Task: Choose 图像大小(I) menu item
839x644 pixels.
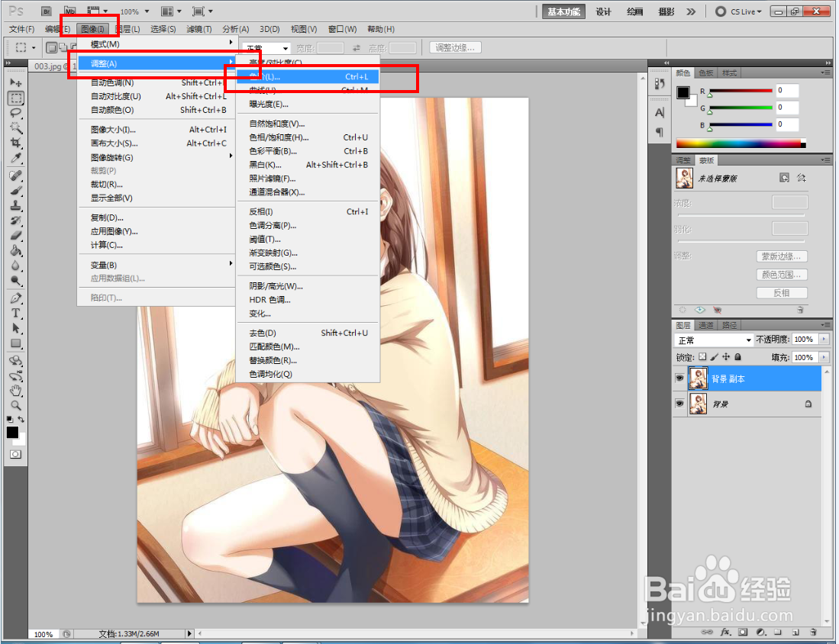Action: click(x=157, y=130)
